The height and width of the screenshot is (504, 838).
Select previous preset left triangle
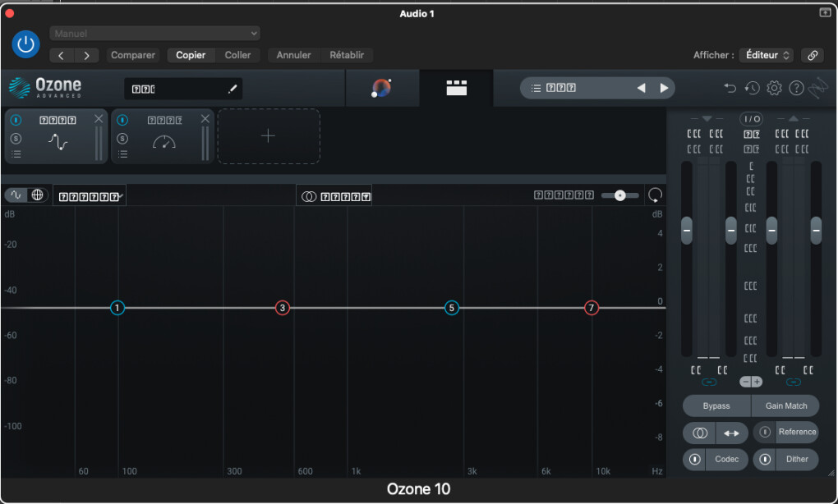(642, 88)
